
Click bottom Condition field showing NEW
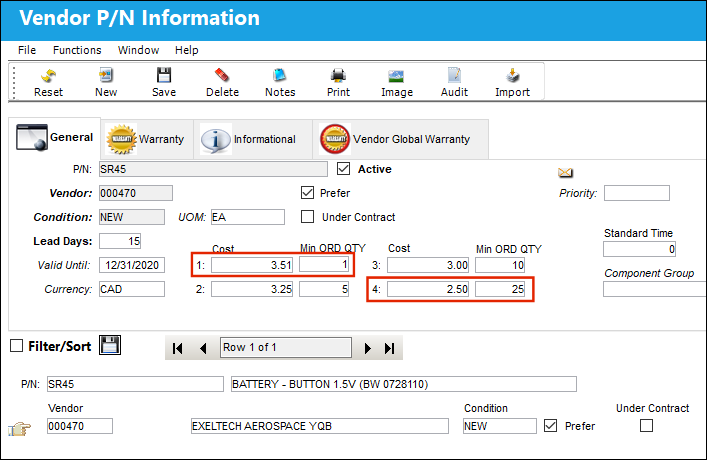pos(500,426)
